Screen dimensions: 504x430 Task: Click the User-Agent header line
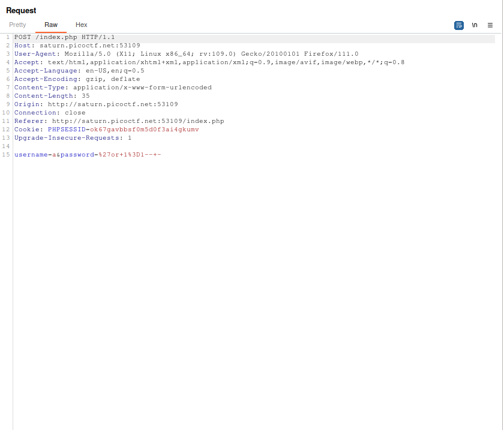click(x=120, y=54)
